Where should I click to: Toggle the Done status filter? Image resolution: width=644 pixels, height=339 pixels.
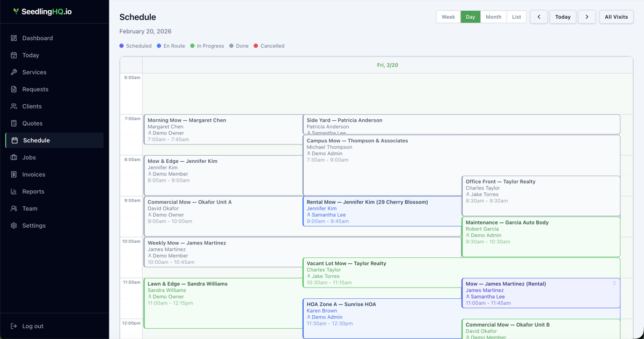(238, 46)
